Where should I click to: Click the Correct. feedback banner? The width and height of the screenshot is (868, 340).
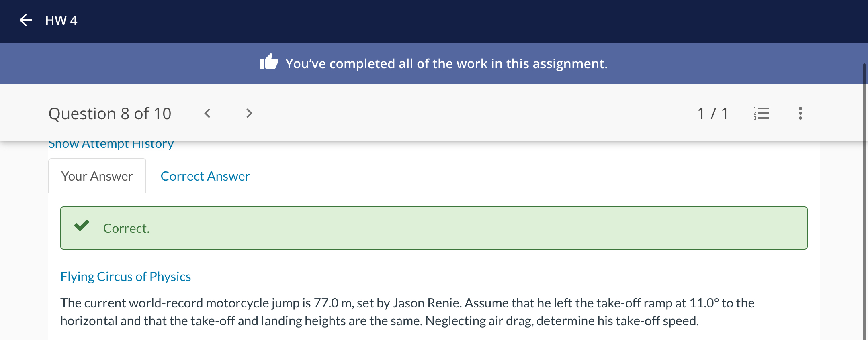pos(434,228)
